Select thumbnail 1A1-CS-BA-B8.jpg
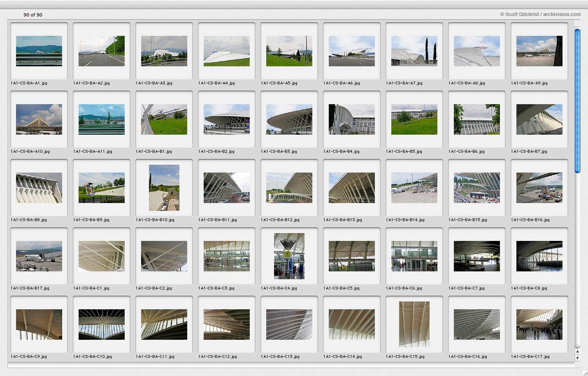Image resolution: width=588 pixels, height=376 pixels. point(39,188)
